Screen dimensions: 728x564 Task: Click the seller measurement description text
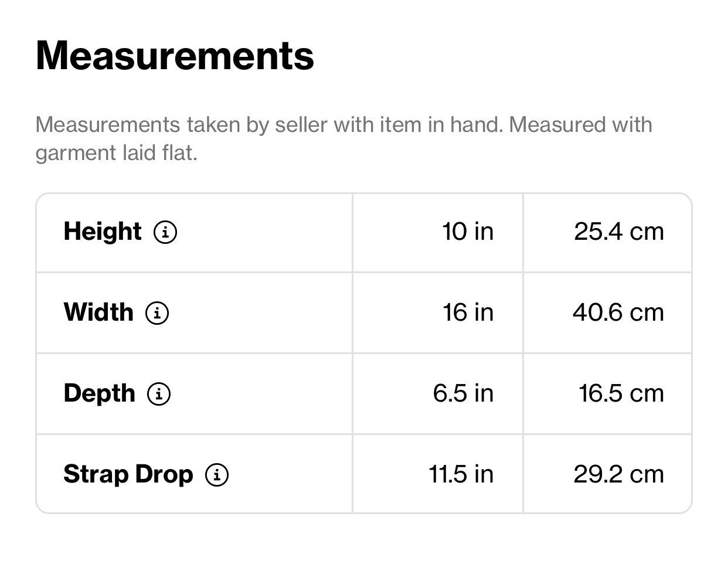tap(343, 139)
